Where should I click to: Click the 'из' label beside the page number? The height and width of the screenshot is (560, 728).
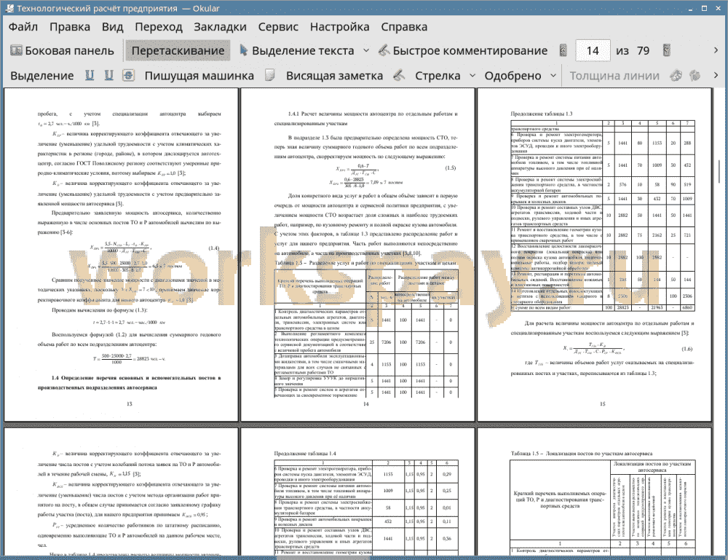pyautogui.click(x=622, y=51)
